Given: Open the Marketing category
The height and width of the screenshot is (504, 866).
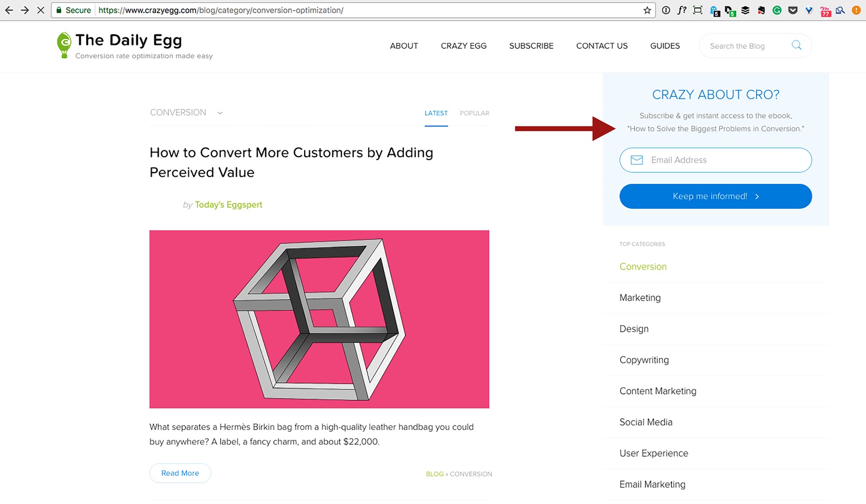Looking at the screenshot, I should pos(640,298).
